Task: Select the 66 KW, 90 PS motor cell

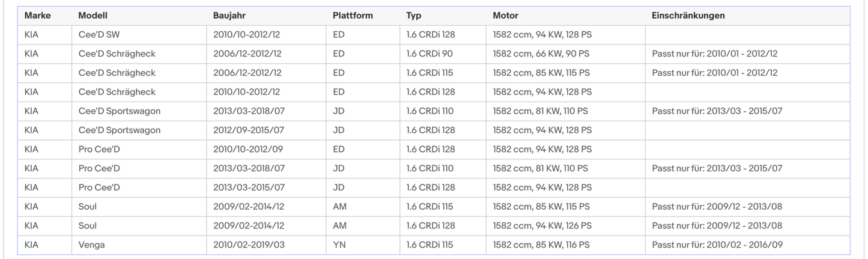Action: pos(541,54)
